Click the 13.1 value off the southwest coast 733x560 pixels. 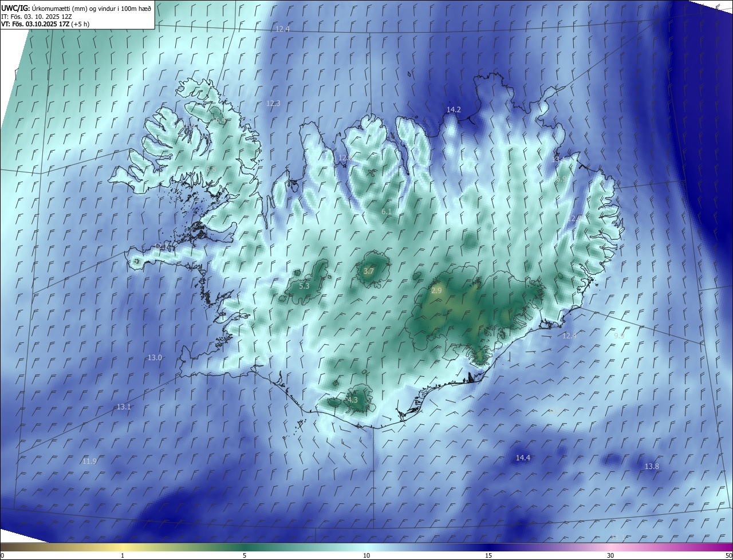(x=124, y=407)
